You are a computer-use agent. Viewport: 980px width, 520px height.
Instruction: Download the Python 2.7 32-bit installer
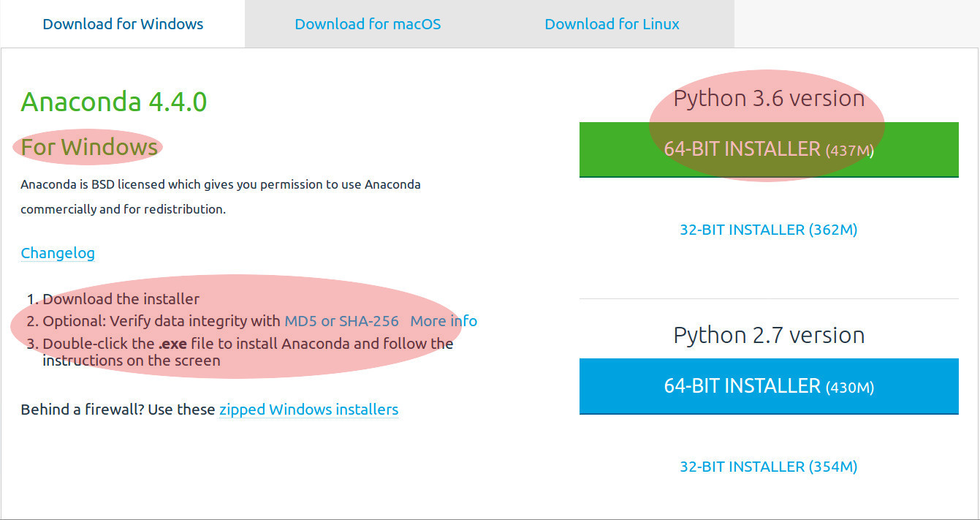pyautogui.click(x=768, y=466)
